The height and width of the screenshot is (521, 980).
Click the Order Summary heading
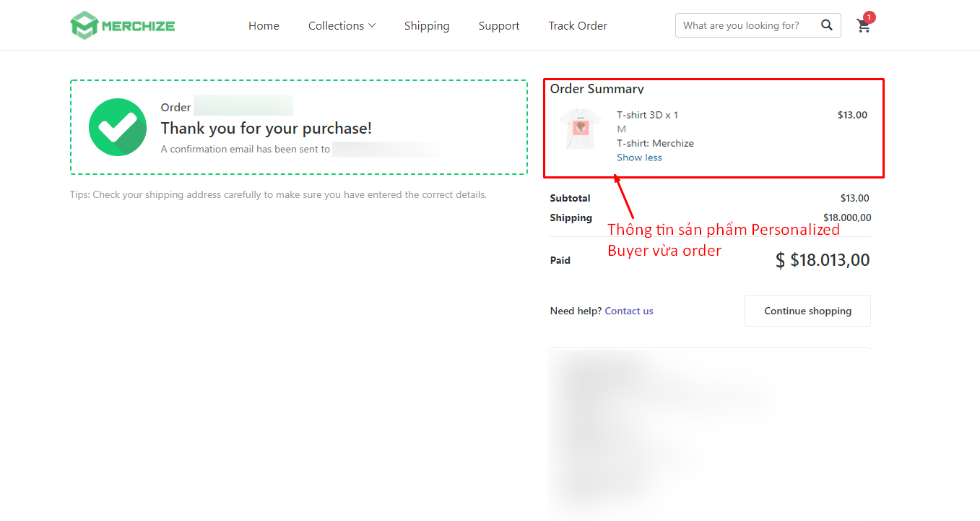click(x=597, y=89)
